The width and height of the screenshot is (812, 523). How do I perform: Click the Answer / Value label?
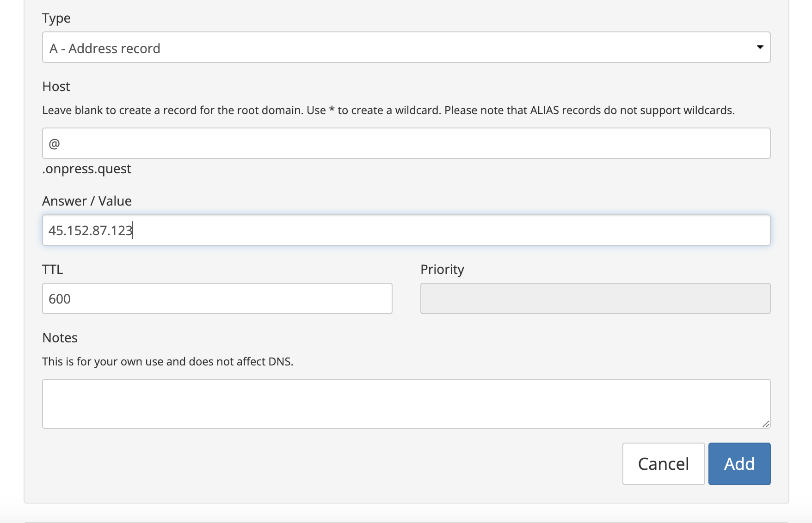click(x=87, y=201)
